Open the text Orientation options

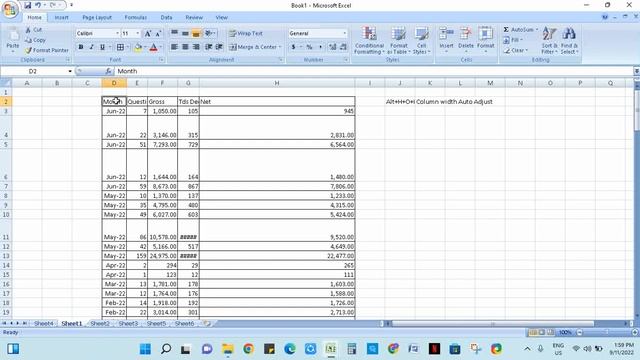pyautogui.click(x=210, y=33)
